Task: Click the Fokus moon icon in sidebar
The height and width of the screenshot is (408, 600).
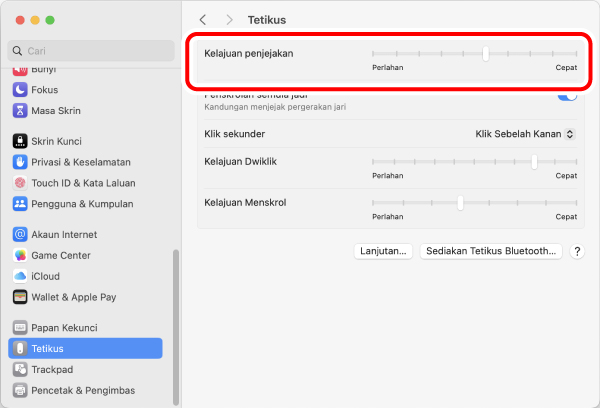Action: click(20, 89)
